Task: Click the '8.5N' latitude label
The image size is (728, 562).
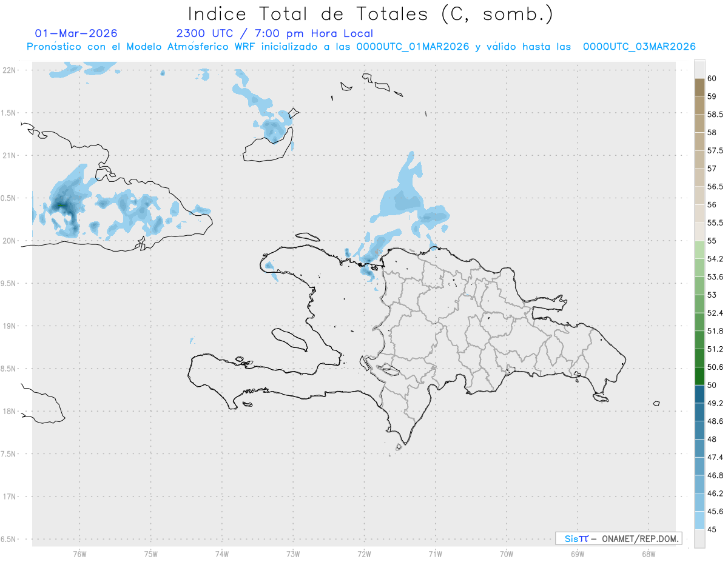Action: pyautogui.click(x=9, y=369)
